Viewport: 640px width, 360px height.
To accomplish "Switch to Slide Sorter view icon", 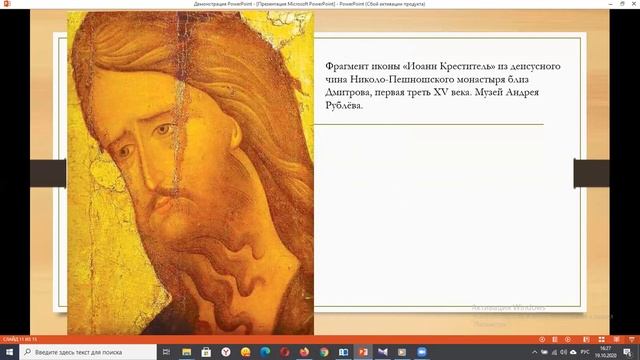I will click(601, 339).
